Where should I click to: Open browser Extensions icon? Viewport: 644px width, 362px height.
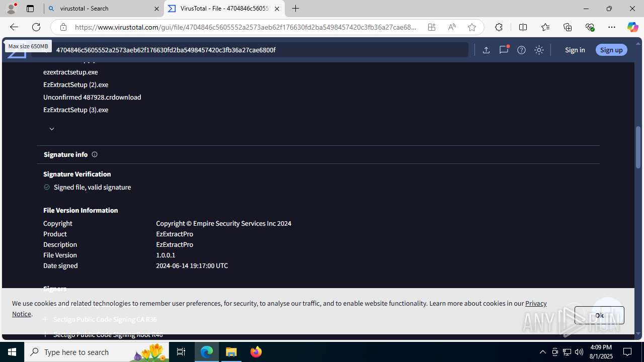pyautogui.click(x=499, y=27)
